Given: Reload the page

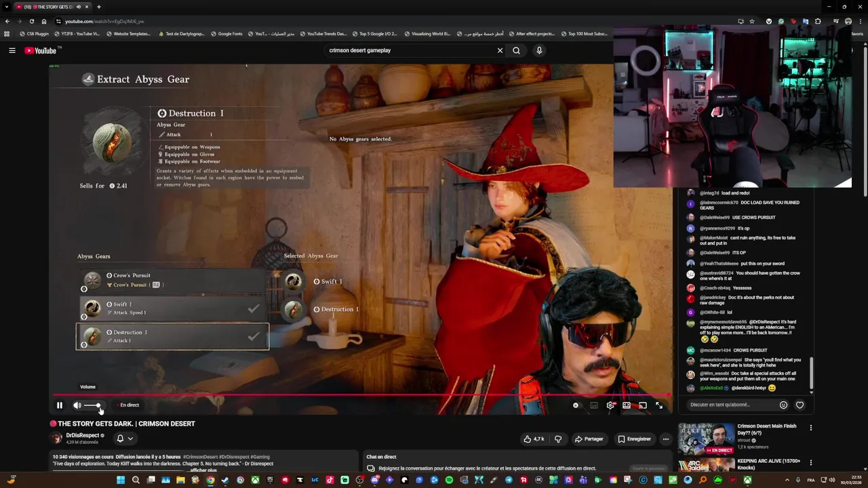Looking at the screenshot, I should (31, 21).
